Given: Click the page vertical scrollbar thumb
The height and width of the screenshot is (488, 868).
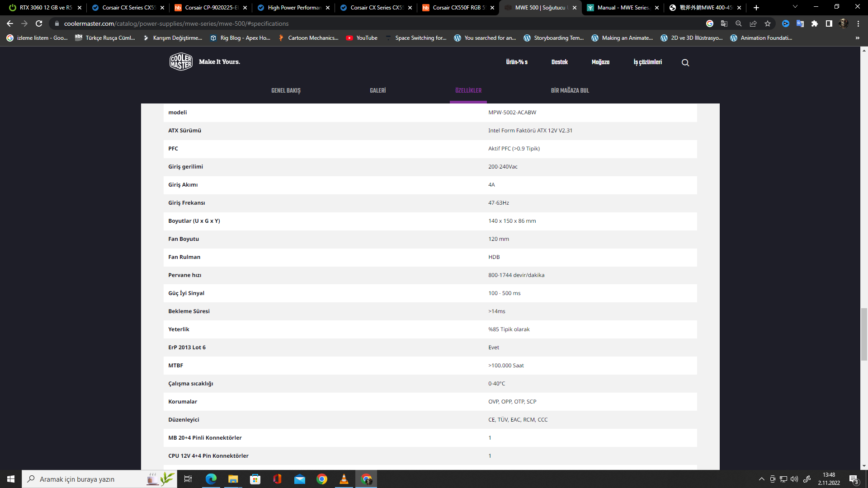Looking at the screenshot, I should [864, 334].
